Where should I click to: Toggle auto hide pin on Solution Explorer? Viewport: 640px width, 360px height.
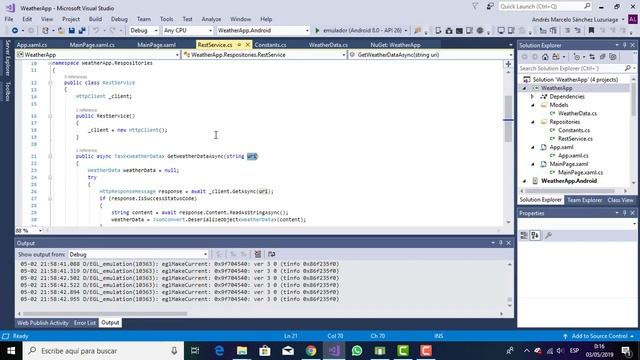pyautogui.click(x=624, y=45)
